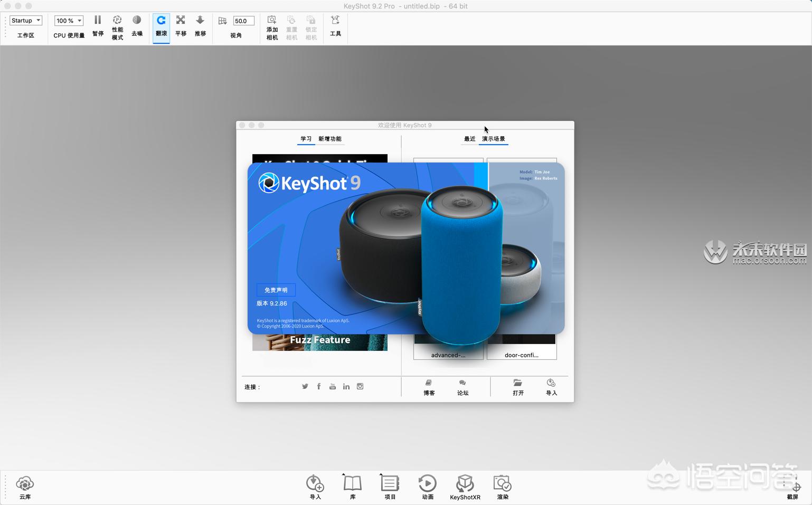Open the Instagram link icon

360,386
